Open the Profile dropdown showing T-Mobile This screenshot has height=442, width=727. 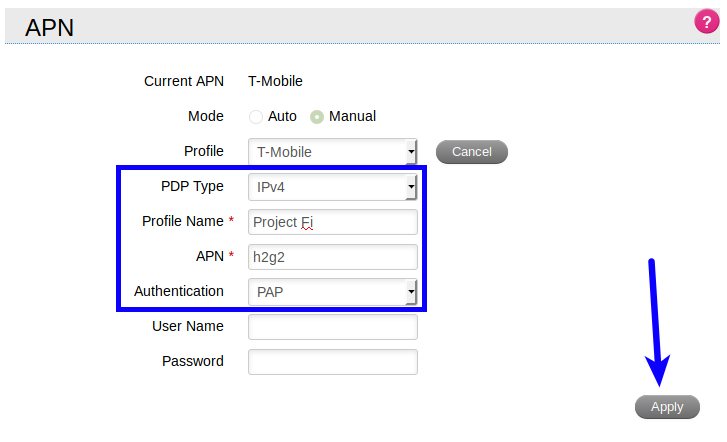(332, 152)
